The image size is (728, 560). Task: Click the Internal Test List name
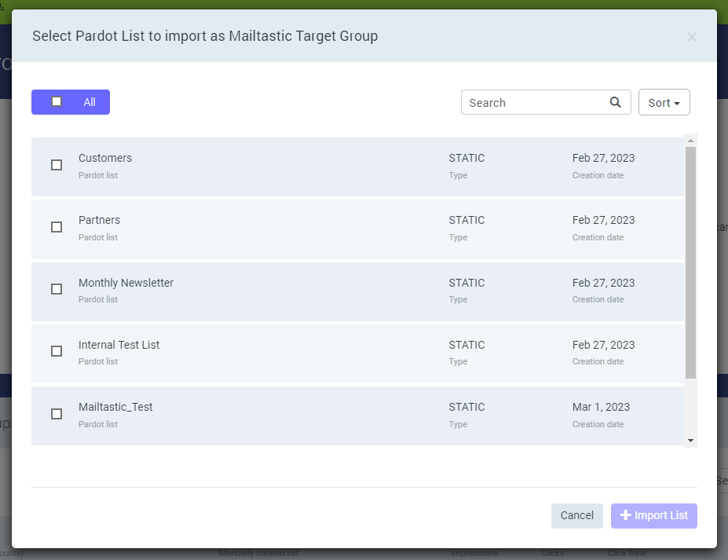click(x=119, y=345)
